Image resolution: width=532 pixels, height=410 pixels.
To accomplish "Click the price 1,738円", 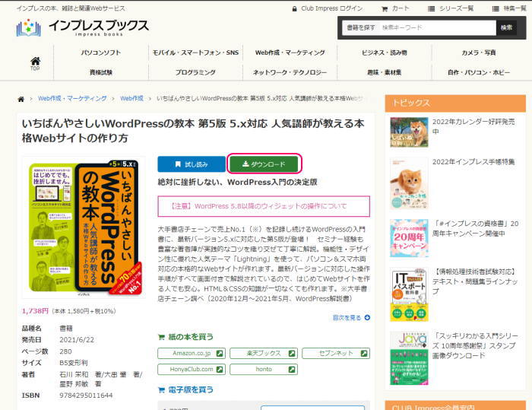I will click(x=35, y=311).
